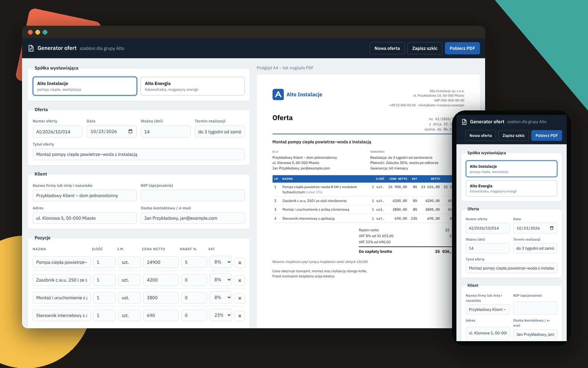Image resolution: width=588 pixels, height=368 pixels.
Task: Open the calendar picker in the phone Data field
Action: click(x=552, y=228)
